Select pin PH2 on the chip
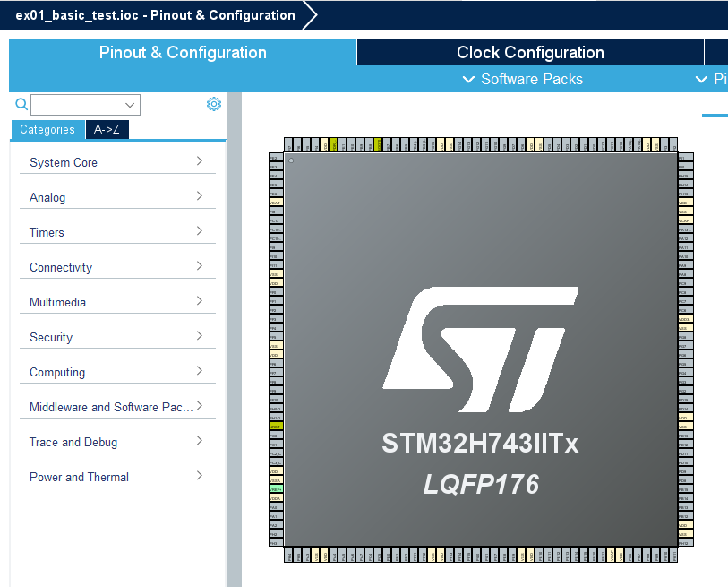 point(276,533)
